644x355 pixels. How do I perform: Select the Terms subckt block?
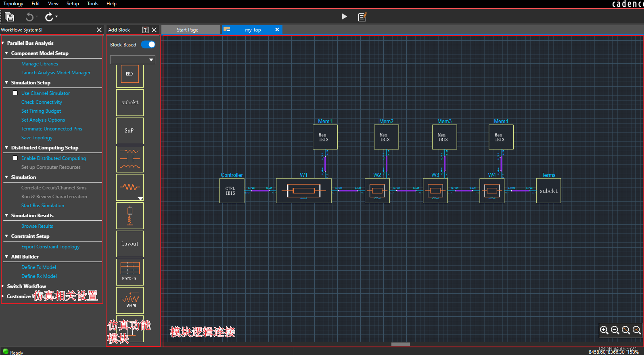tap(548, 191)
